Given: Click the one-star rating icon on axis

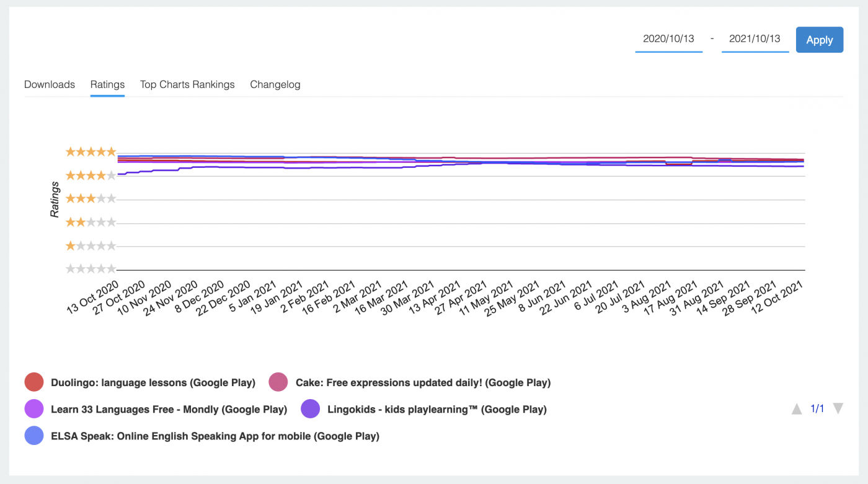Looking at the screenshot, I should 91,245.
